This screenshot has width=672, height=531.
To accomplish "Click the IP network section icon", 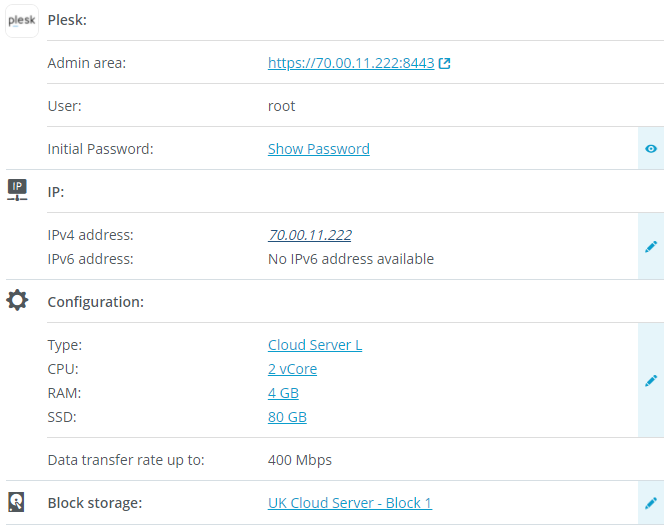I will pos(18,190).
